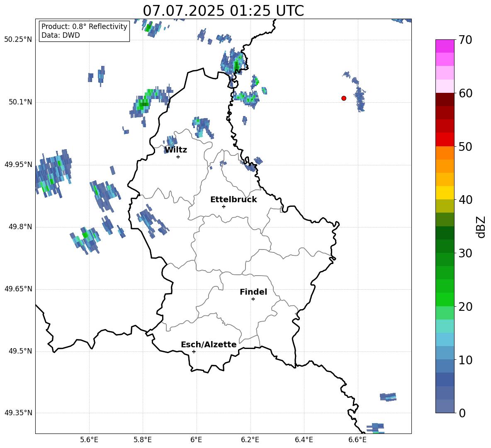This screenshot has width=491, height=448.
Task: Click the 49.35°N latitude label
Action: pyautogui.click(x=18, y=413)
